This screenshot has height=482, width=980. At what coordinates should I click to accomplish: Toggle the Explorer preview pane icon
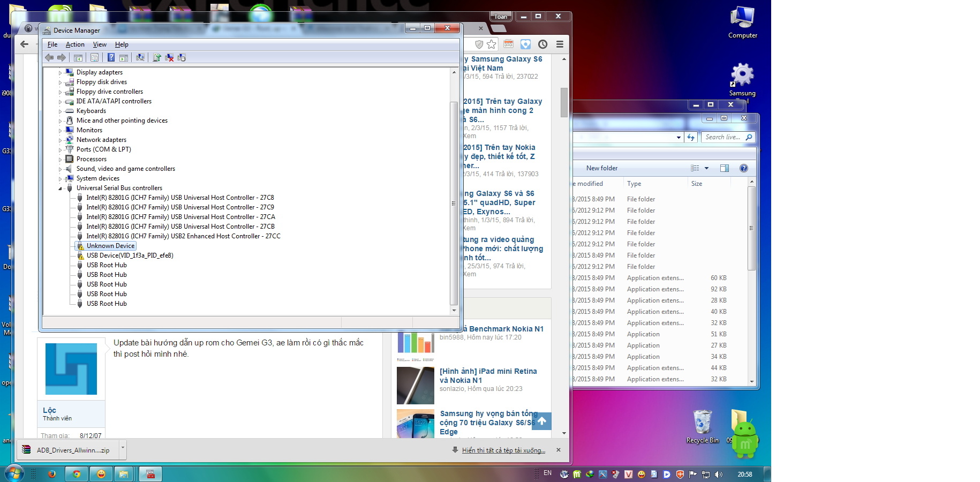tap(725, 168)
